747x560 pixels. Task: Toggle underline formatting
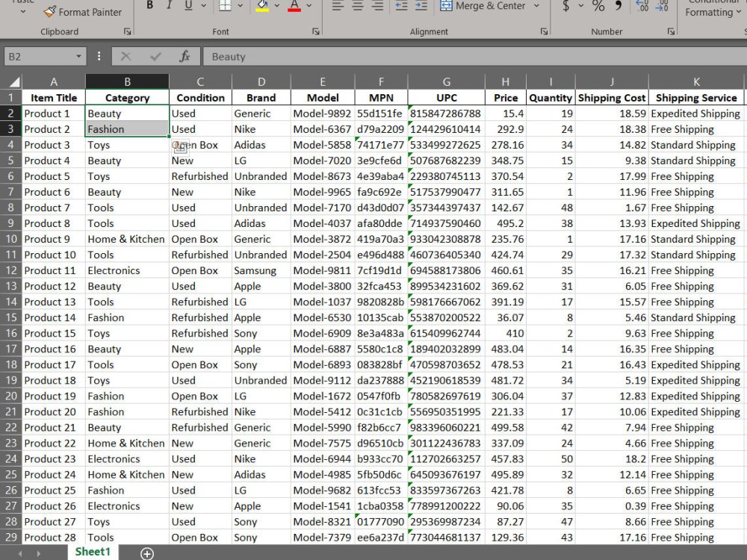point(188,6)
